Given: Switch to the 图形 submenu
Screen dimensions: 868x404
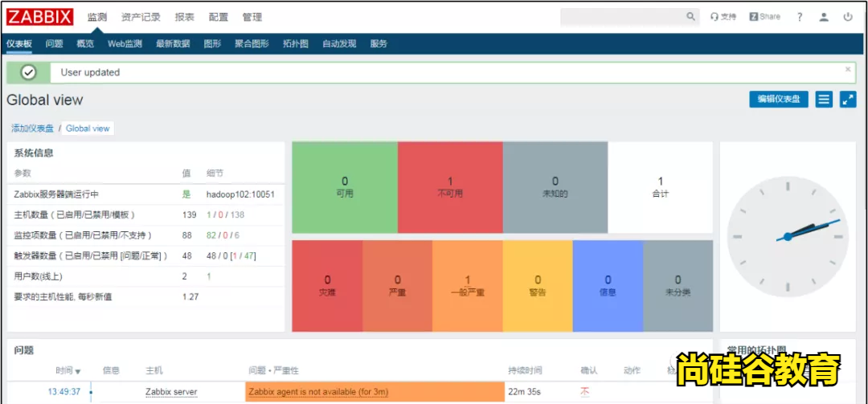Looking at the screenshot, I should click(212, 44).
